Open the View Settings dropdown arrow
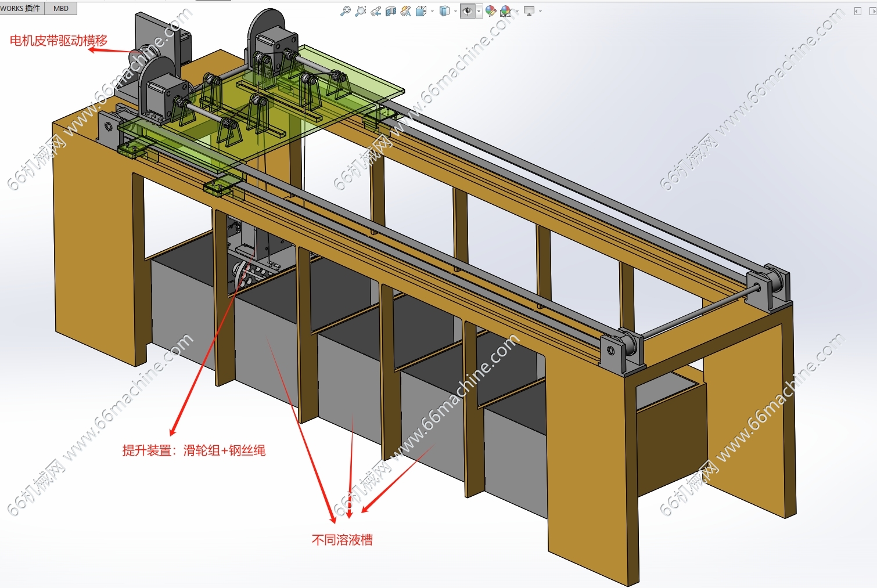The image size is (877, 588). [x=540, y=11]
